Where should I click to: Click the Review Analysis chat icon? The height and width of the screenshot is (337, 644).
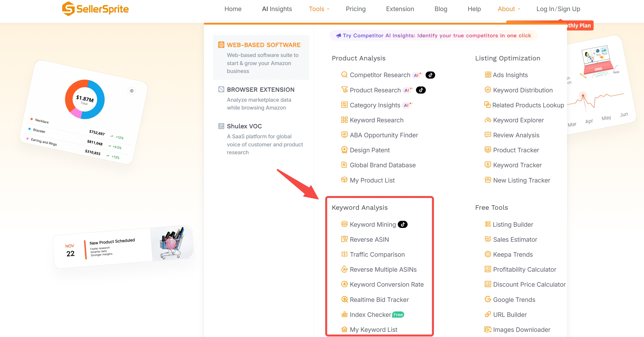pos(488,135)
